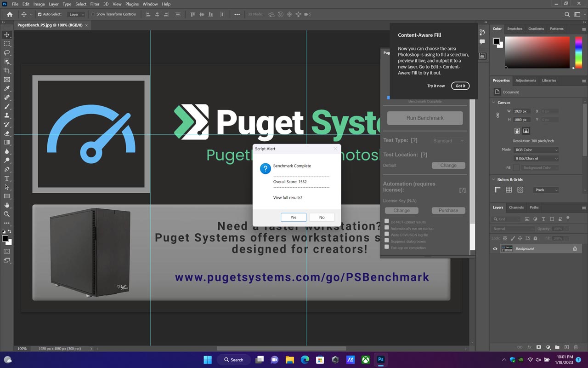588x368 pixels.
Task: Open the Layers panel options menu
Action: (x=584, y=207)
